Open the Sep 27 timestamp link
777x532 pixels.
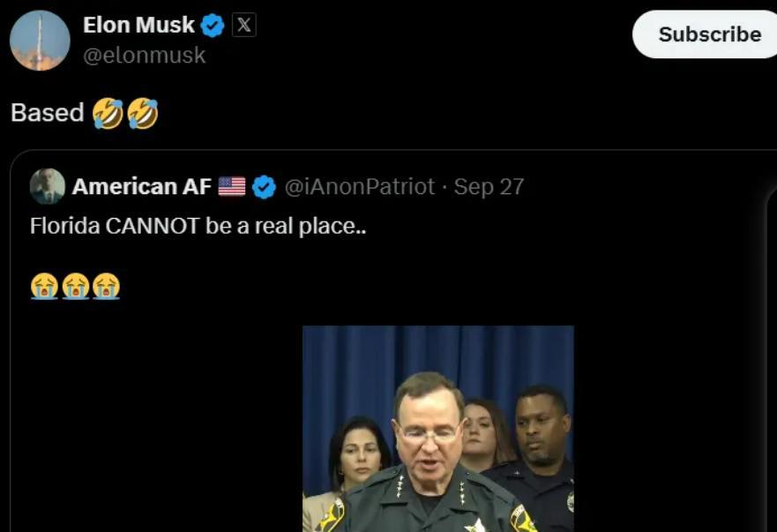pyautogui.click(x=489, y=186)
